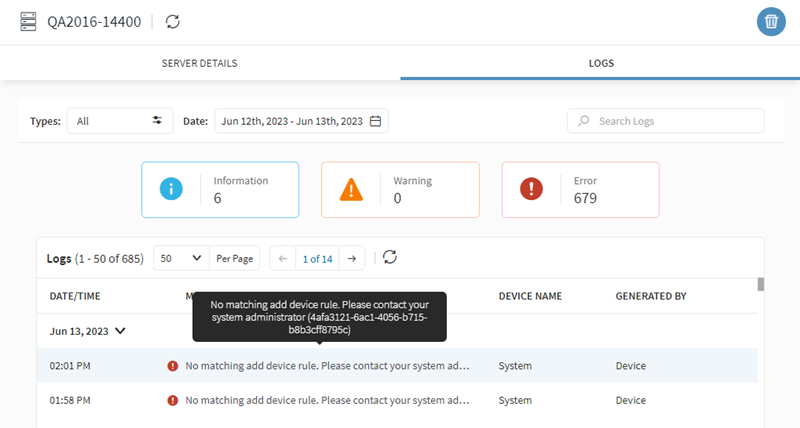
Task: Go to previous page of logs
Action: [283, 258]
